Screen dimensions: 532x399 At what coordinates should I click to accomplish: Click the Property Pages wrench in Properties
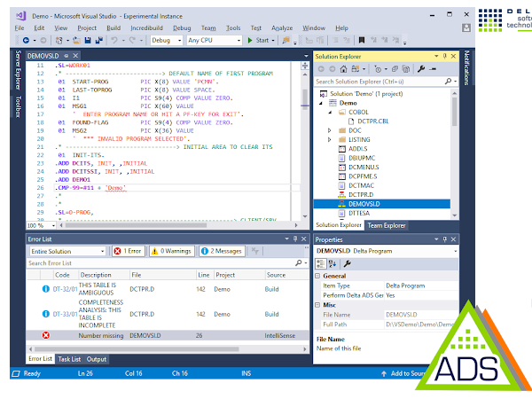click(x=347, y=263)
